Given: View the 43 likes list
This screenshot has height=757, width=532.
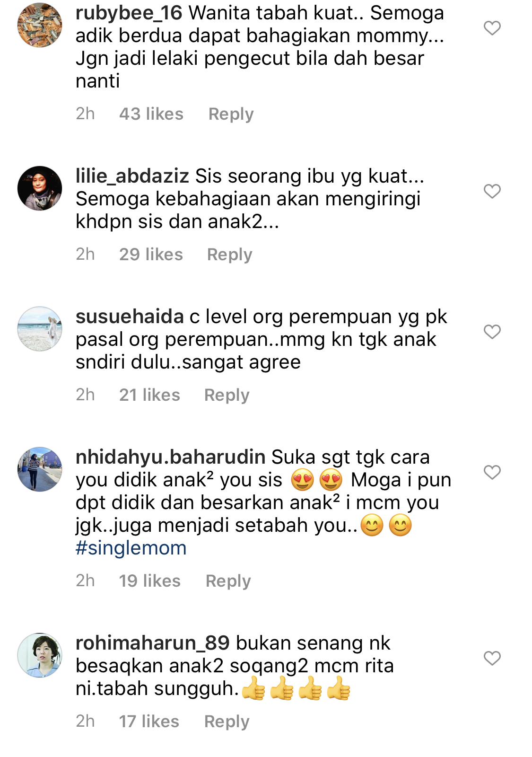Looking at the screenshot, I should point(151,114).
